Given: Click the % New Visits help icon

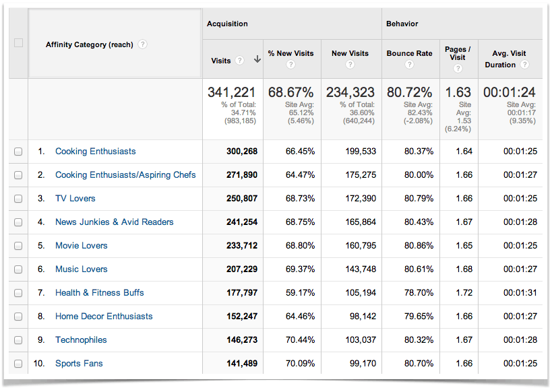Looking at the screenshot, I should tap(290, 64).
